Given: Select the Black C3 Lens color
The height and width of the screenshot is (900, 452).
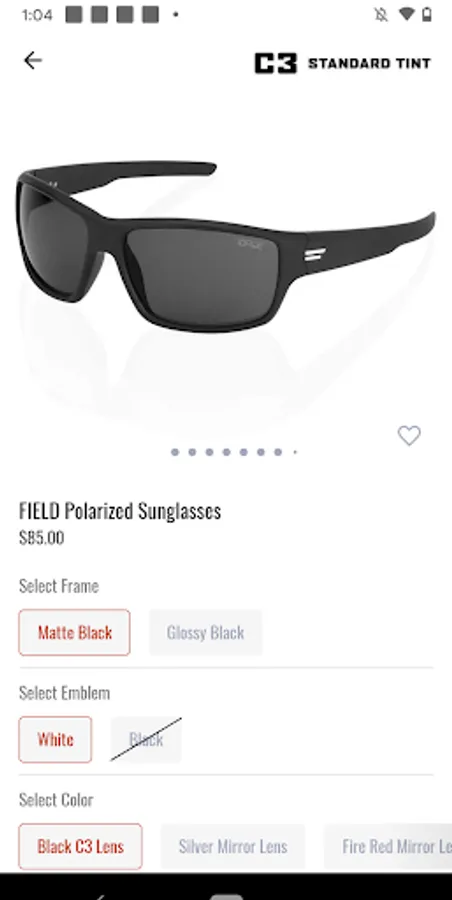Looking at the screenshot, I should click(x=80, y=847).
